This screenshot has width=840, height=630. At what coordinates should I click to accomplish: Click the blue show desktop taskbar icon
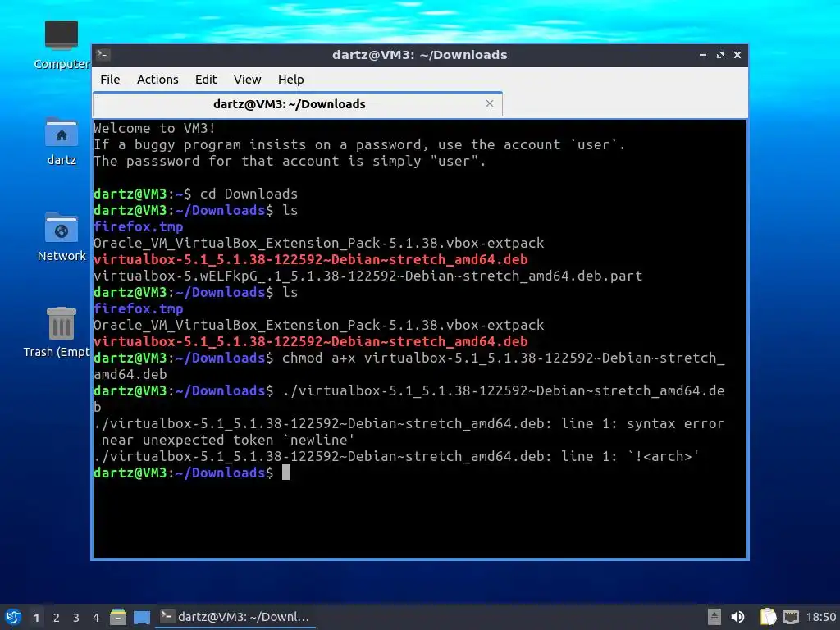[x=142, y=617]
